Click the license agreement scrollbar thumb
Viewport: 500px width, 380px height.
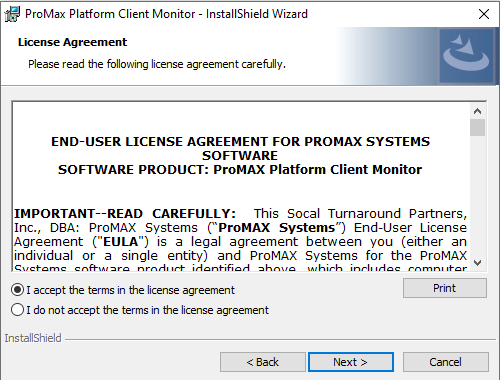[x=477, y=127]
